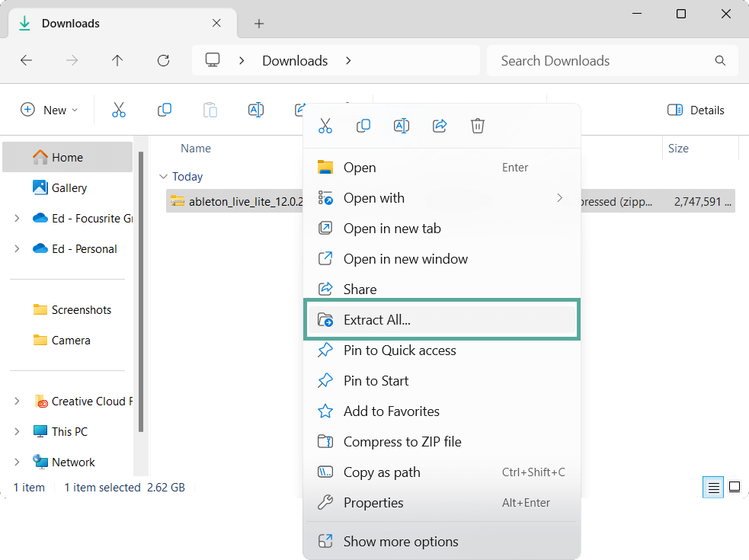This screenshot has height=560, width=749.
Task: Click the Rename icon in the toolbar
Action: click(x=256, y=110)
